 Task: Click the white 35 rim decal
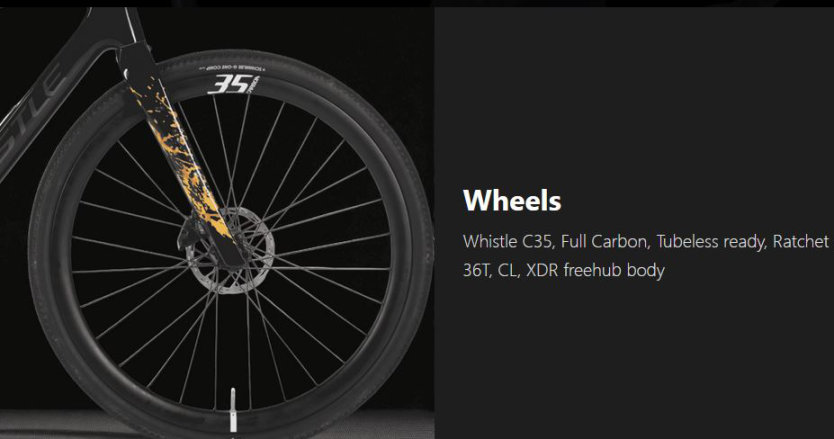coord(230,84)
